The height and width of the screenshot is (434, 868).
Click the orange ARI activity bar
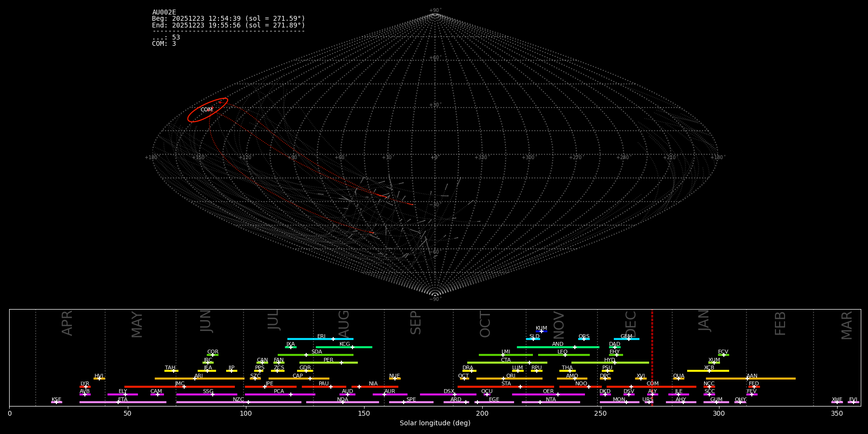tap(200, 379)
